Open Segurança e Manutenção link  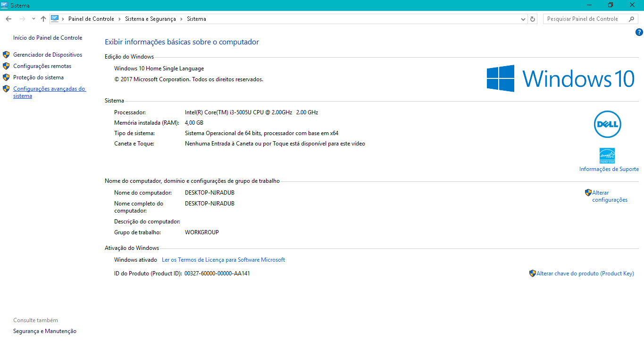[45, 331]
